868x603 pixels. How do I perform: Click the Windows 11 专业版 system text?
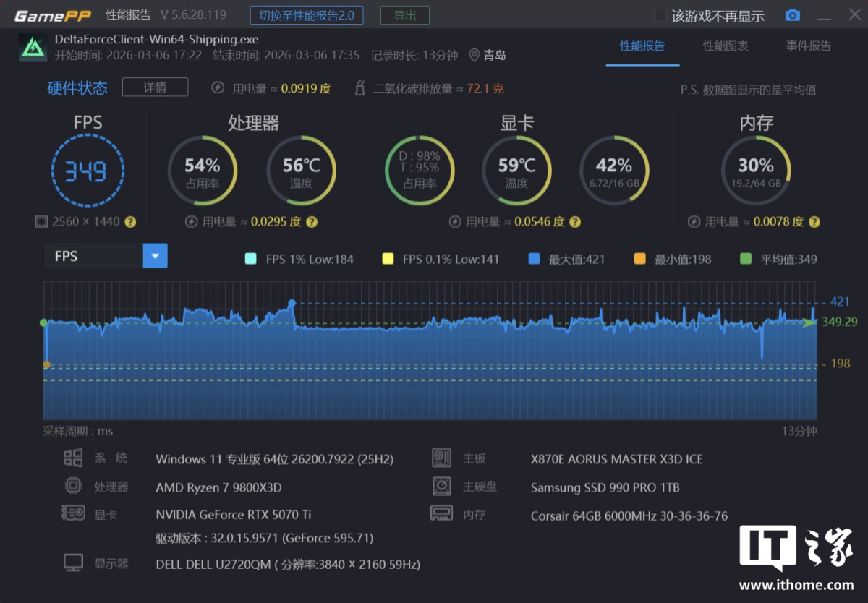(x=275, y=459)
